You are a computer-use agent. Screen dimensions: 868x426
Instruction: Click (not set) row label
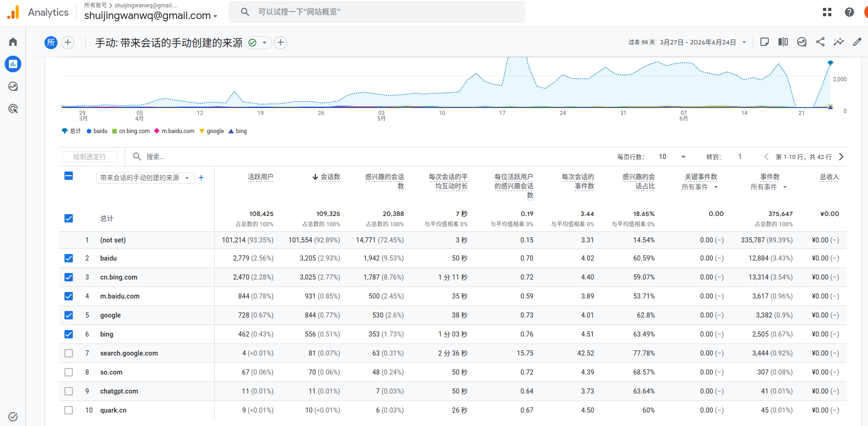113,240
